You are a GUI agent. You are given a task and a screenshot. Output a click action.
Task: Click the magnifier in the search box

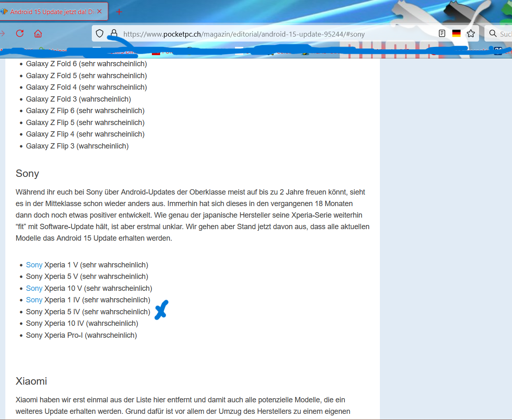coord(493,33)
